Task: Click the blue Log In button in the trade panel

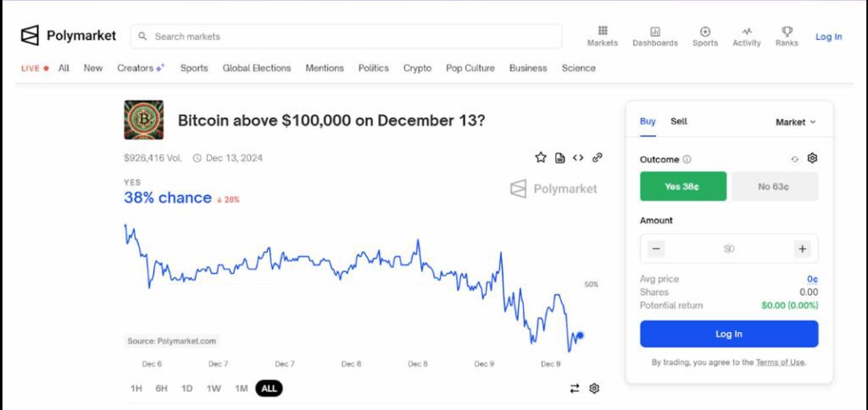Action: point(729,335)
